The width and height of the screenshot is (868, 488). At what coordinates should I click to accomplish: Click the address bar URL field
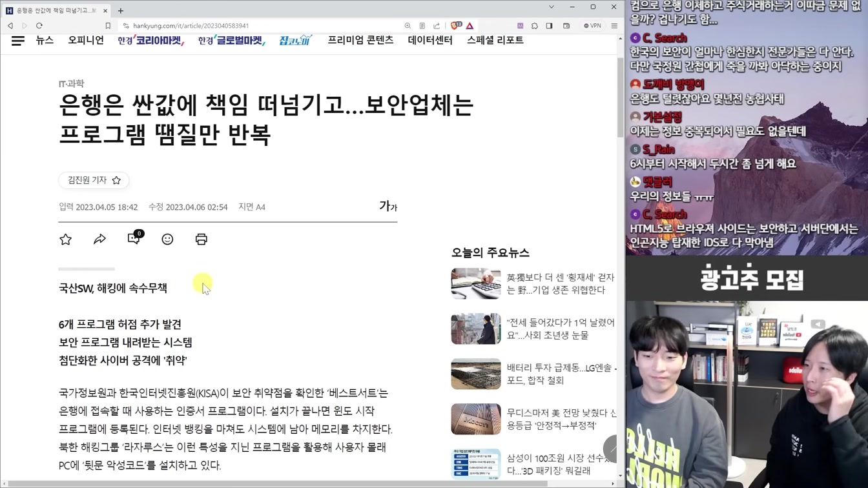(258, 26)
